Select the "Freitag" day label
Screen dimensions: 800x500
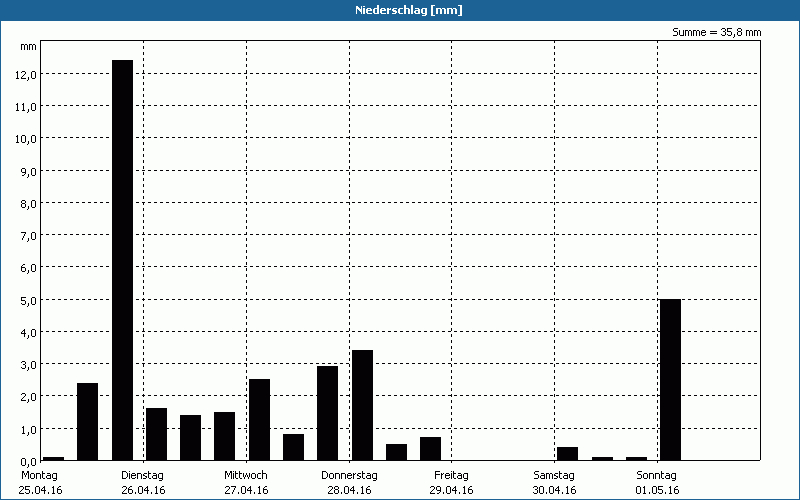click(x=452, y=476)
